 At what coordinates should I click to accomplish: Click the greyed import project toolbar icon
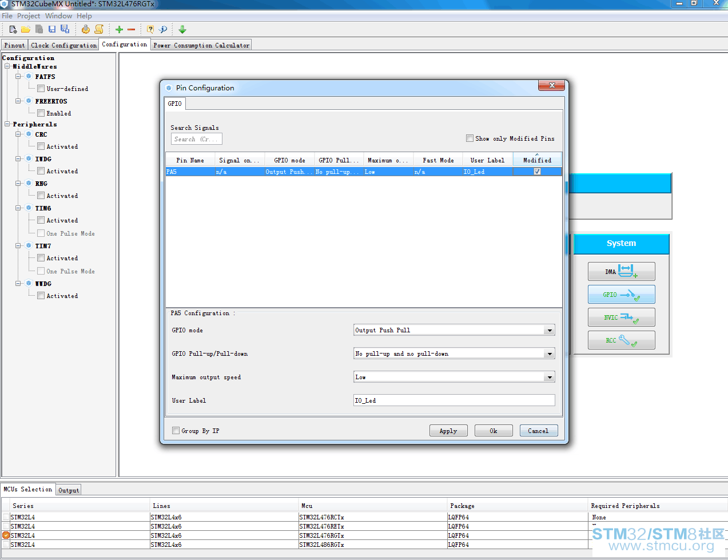point(39,29)
